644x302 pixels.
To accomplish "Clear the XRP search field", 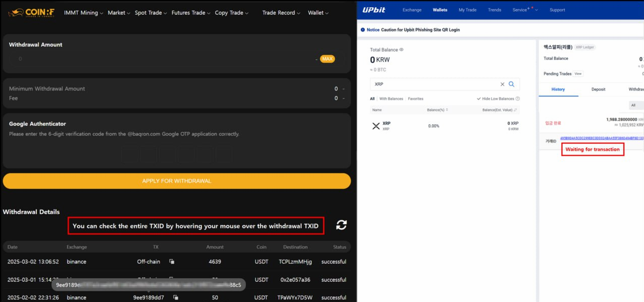I will point(502,84).
